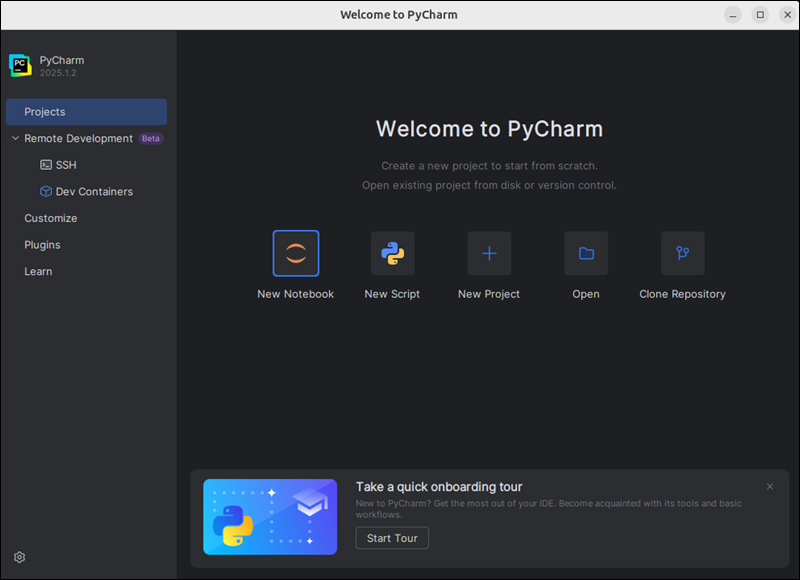Click the Beta badge next to Remote Development
This screenshot has width=800, height=580.
click(x=151, y=138)
